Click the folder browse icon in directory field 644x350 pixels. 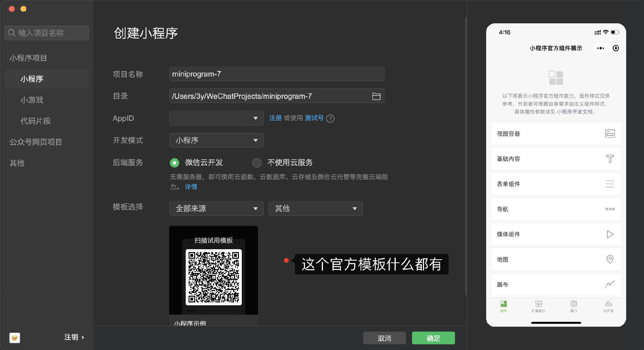point(376,96)
